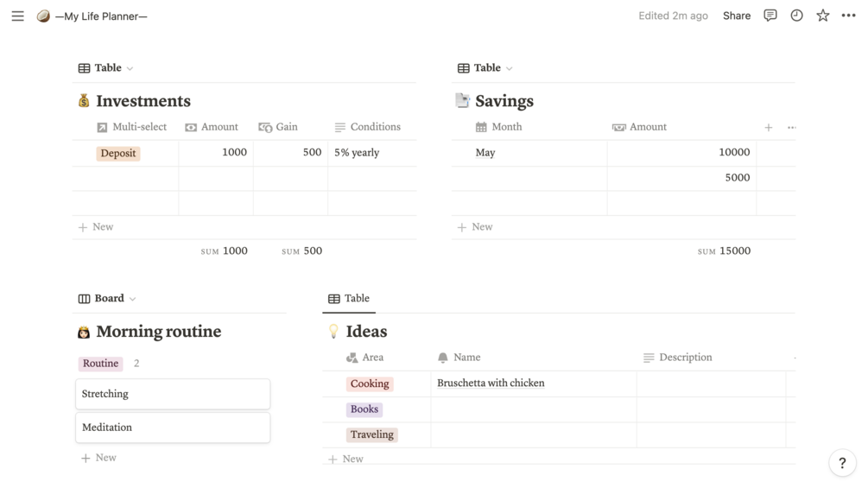Open Savings table column options ellipsis
Image resolution: width=868 pixels, height=488 pixels.
tap(791, 127)
